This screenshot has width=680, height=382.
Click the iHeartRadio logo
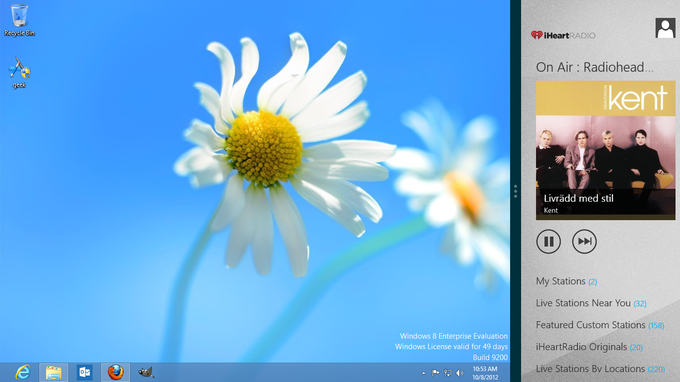(x=563, y=35)
